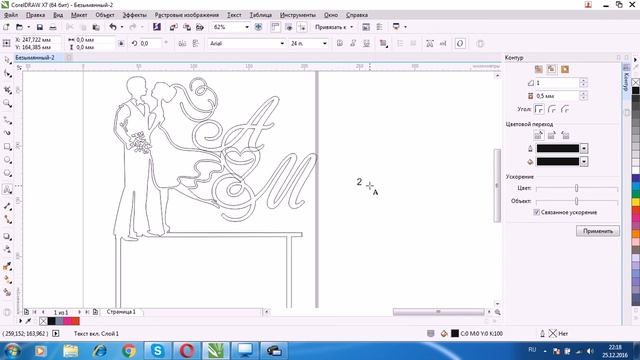Click the contour offset 0,5 мм field

[557, 96]
